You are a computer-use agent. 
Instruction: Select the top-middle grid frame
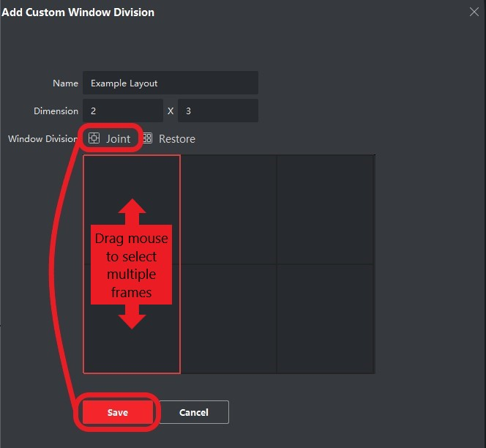228,209
